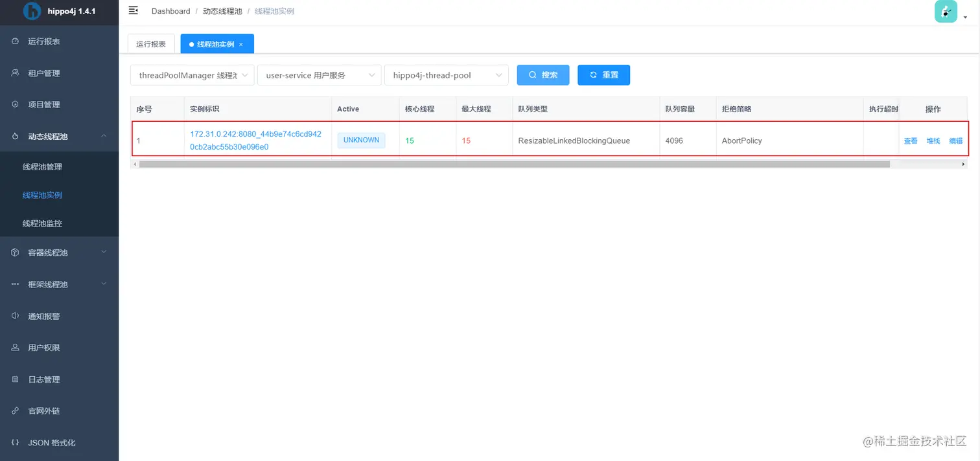Viewport: 980px width, 461px height.
Task: Open 线程池实例 submenu item
Action: (59, 195)
